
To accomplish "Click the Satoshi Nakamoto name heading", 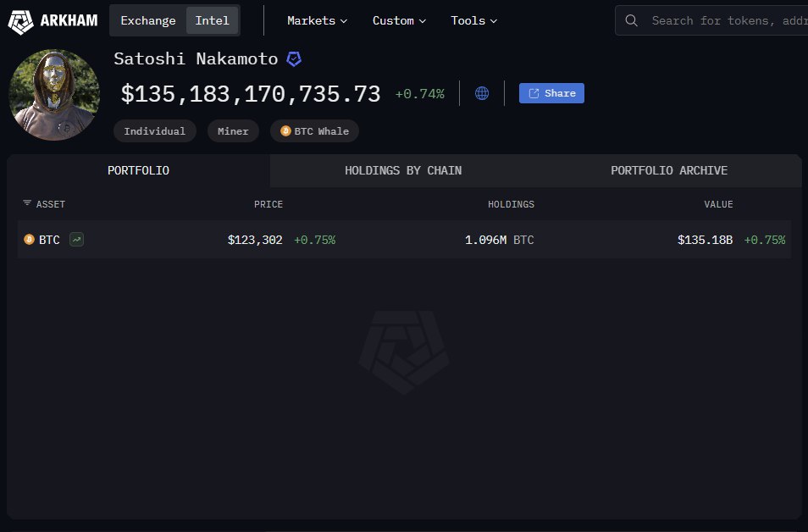I will click(196, 58).
